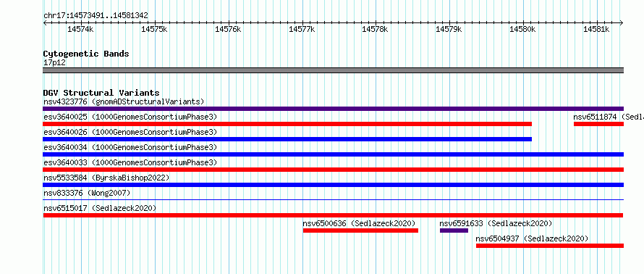Click the DGV Structural Variants track title
Screen dimensions: 644x274
point(101,93)
